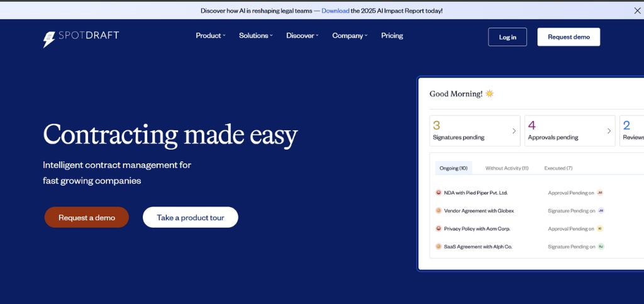Click the SpotDraft lightning bolt logo
644x304 pixels.
click(49, 40)
